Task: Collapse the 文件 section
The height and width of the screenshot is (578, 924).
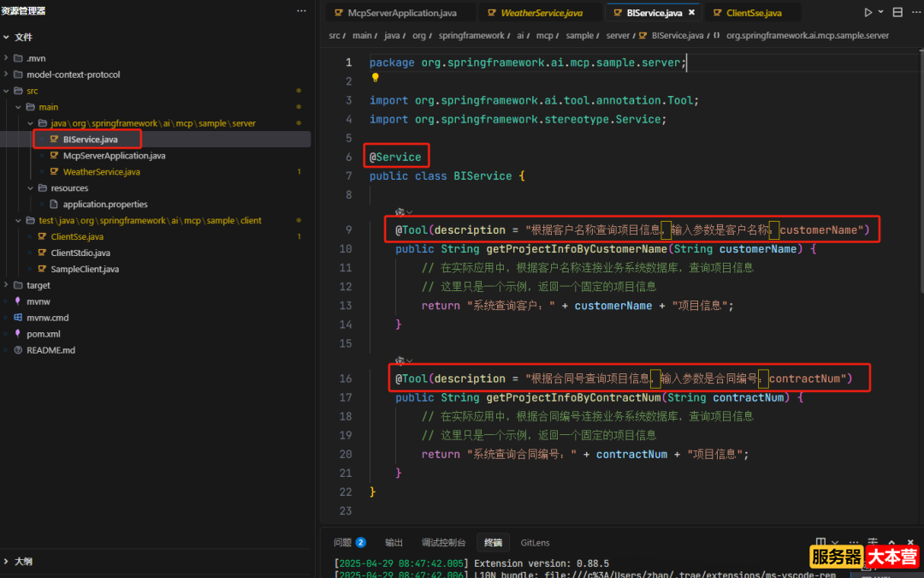Action: coord(6,37)
